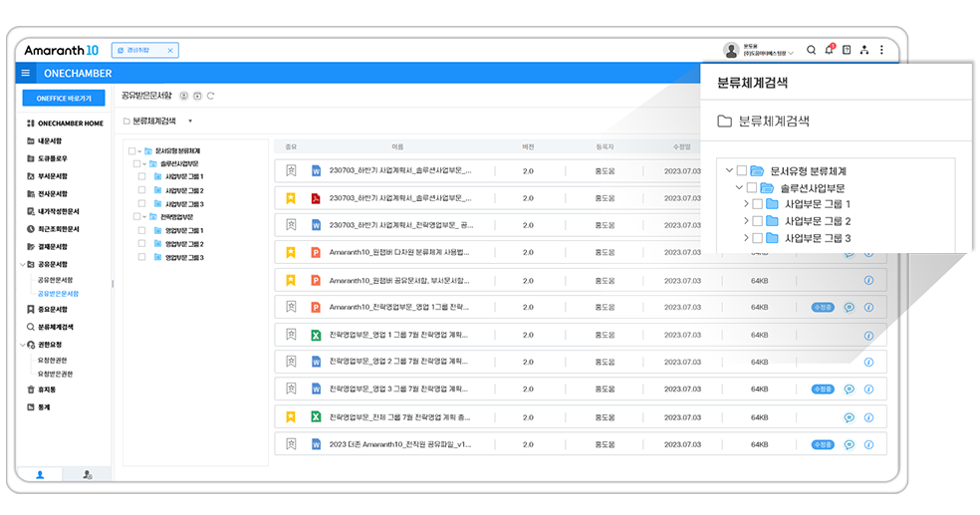Screen dimensions: 980x515
Task: Click info icon on last file row
Action: pos(868,444)
